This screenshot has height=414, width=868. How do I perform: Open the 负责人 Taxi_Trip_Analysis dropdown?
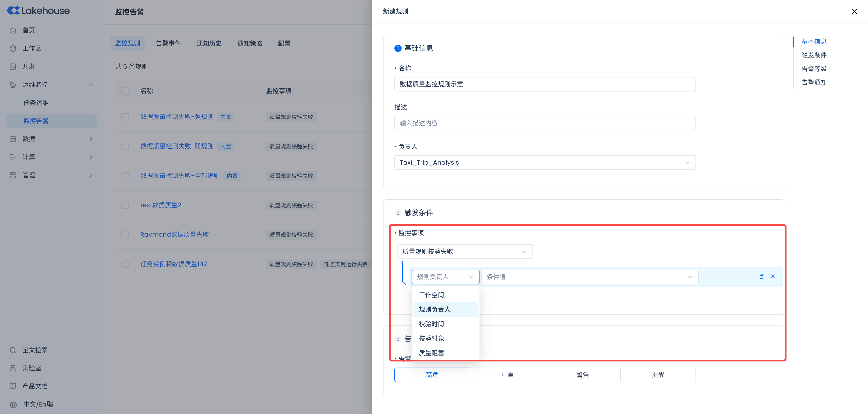(x=544, y=163)
